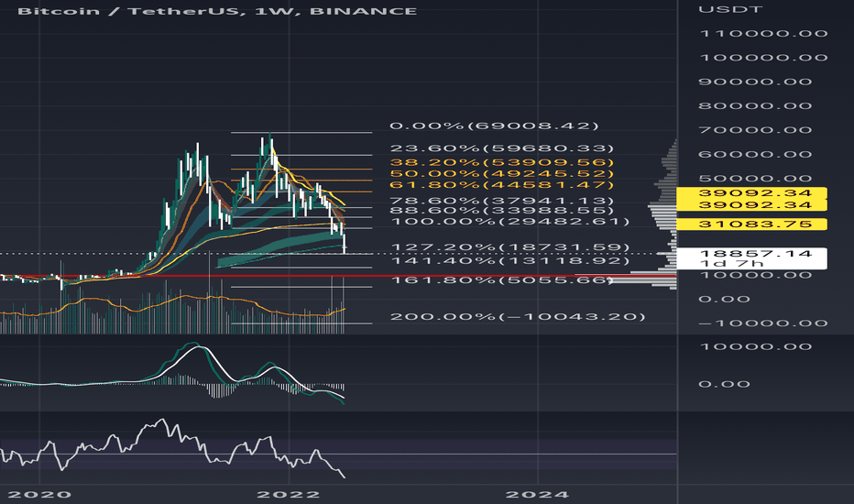Click the 88.60%(33988.55) Fibonacci label
Screen dimensions: 854x504
tap(501, 211)
